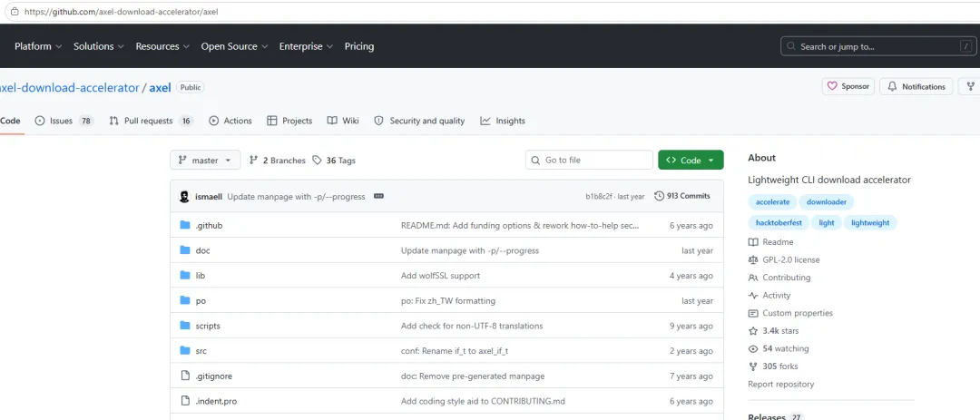Click the Sponsor button
This screenshot has width=980, height=420.
point(848,86)
